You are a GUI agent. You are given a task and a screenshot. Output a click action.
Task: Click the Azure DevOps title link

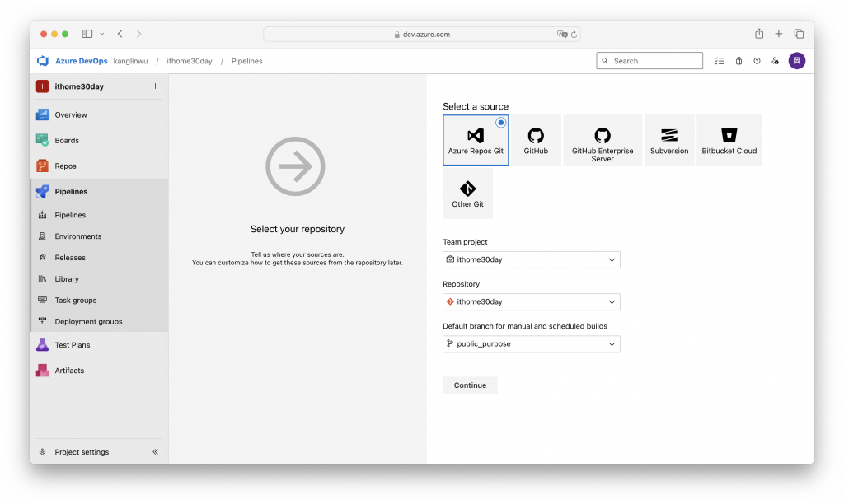(x=82, y=61)
